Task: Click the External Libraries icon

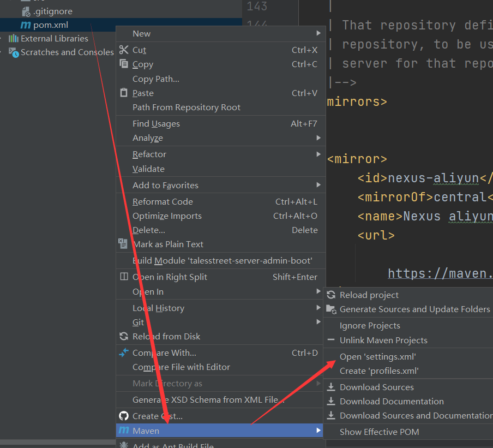Action: pyautogui.click(x=14, y=38)
